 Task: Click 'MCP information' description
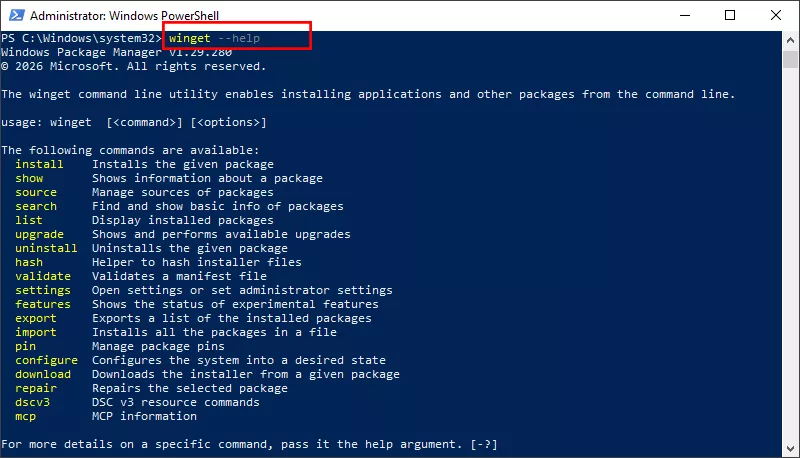point(144,417)
